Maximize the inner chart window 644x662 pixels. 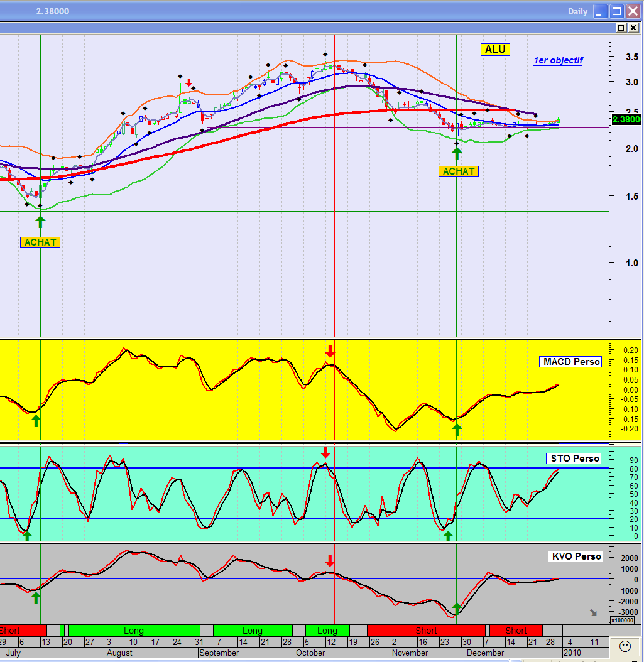(x=621, y=28)
